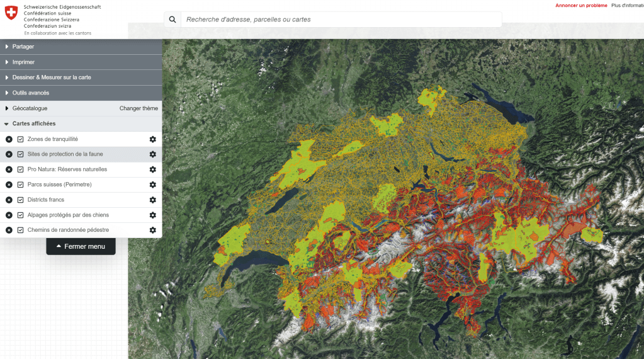Remove Chemins de randonnée pédestre layer
644x359 pixels.
pyautogui.click(x=9, y=231)
